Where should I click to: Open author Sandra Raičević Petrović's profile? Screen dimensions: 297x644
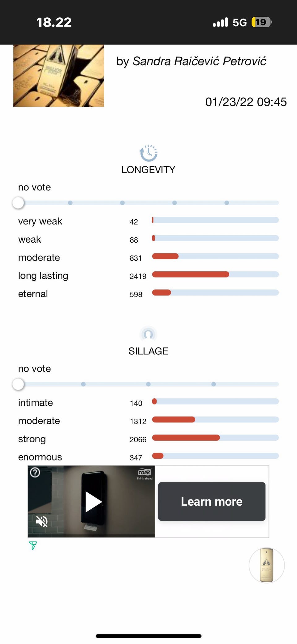[x=199, y=61]
